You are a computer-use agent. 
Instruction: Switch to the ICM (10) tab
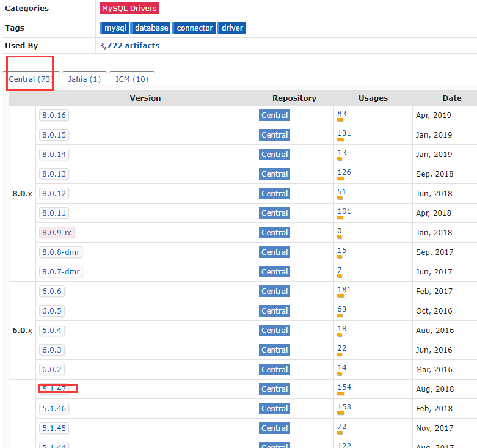132,79
